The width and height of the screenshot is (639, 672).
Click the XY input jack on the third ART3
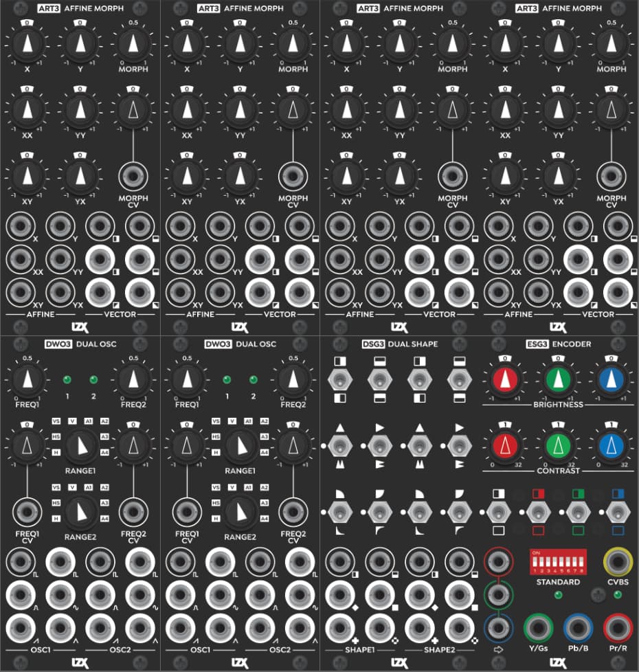[340, 292]
